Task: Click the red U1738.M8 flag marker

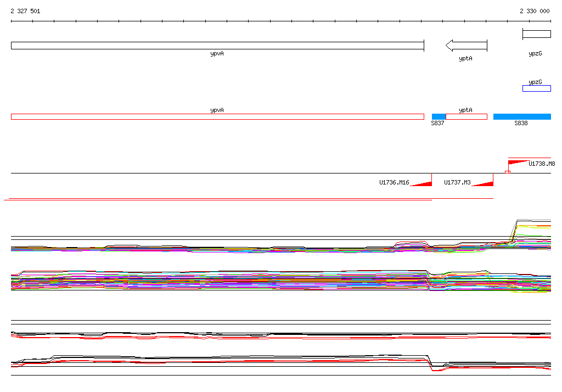Action: click(x=517, y=163)
